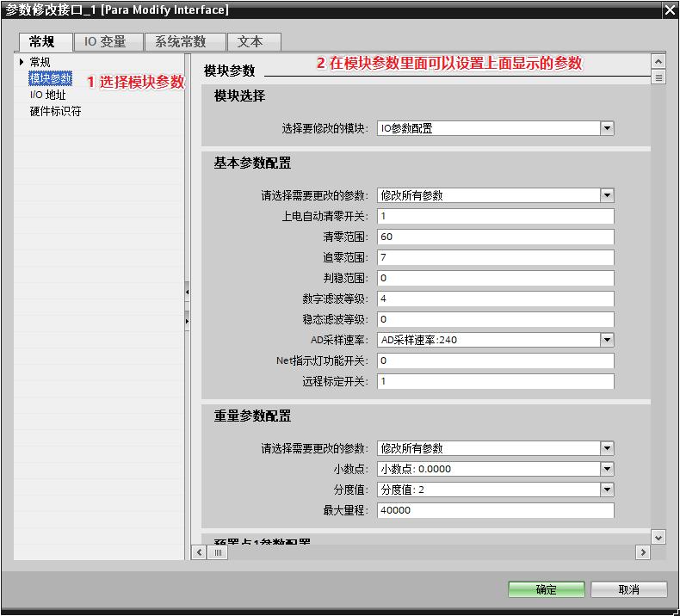Select 模块参数 in the navigation tree
The image size is (680, 616).
point(51,78)
